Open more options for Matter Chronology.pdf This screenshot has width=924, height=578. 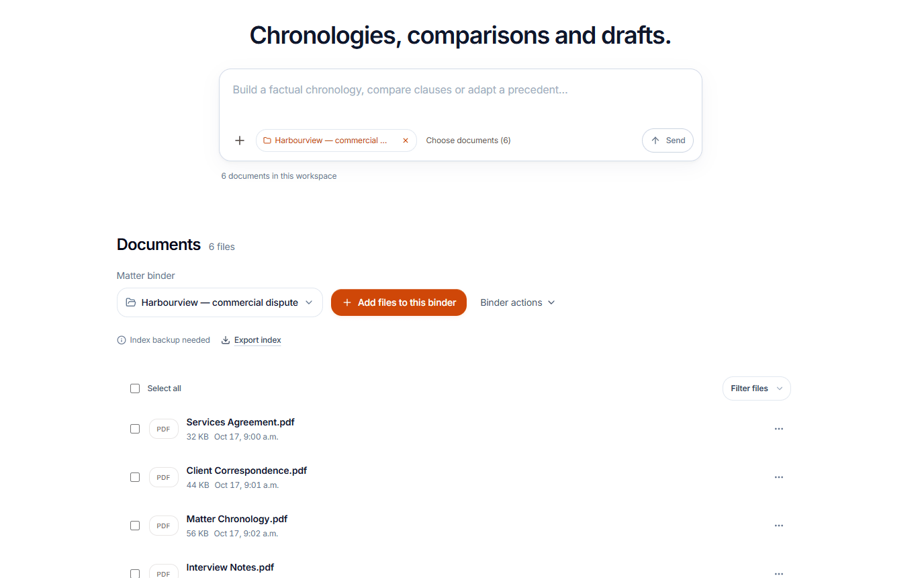[x=779, y=526]
